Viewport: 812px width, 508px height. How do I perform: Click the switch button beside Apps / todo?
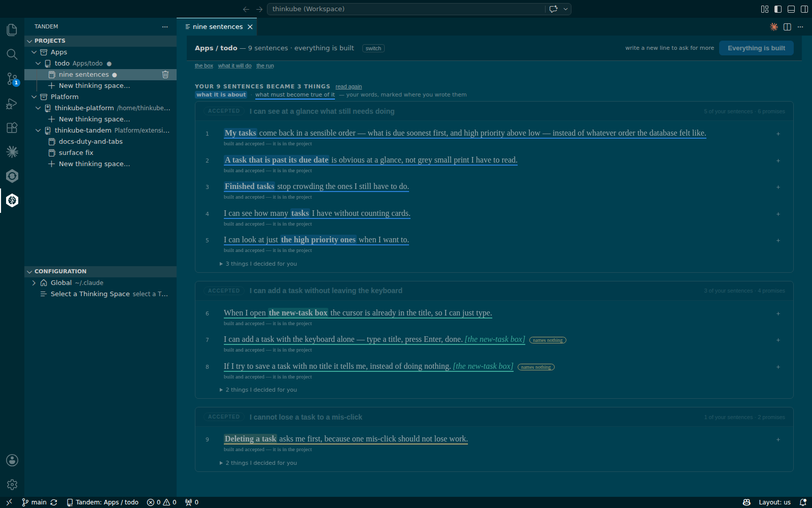(x=374, y=49)
